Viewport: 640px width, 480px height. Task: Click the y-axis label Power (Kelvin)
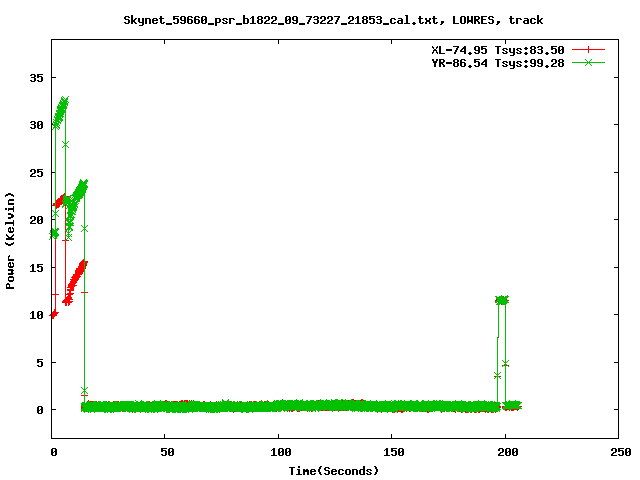(x=10, y=241)
